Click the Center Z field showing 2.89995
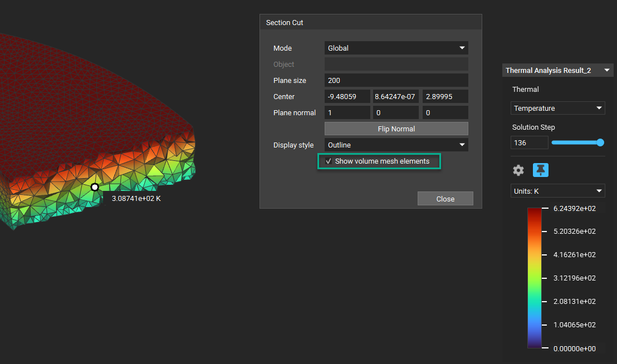Image resolution: width=617 pixels, height=364 pixels. point(445,96)
